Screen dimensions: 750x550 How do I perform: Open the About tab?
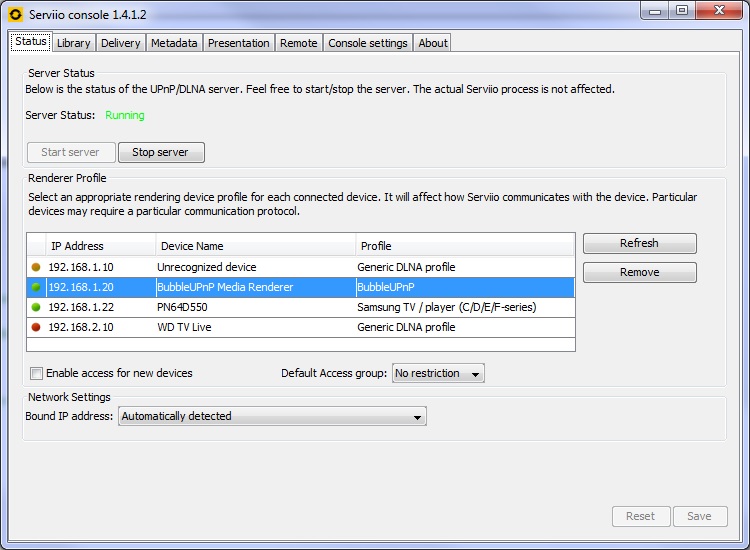click(x=433, y=43)
